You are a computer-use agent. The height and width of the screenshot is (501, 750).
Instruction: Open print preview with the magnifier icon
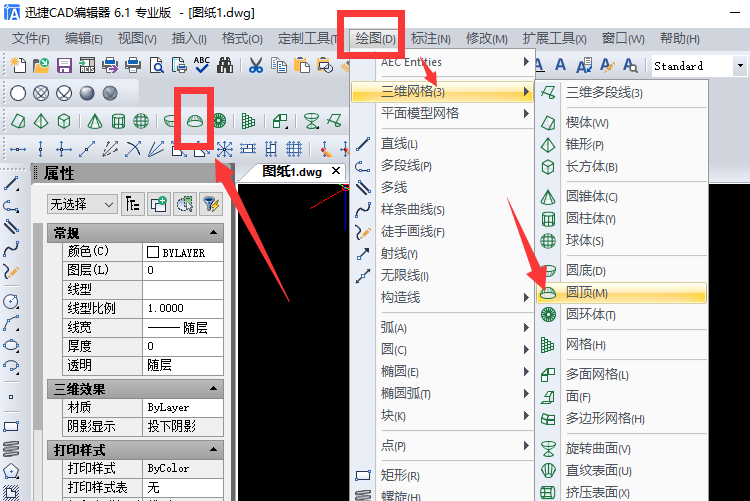[156, 65]
